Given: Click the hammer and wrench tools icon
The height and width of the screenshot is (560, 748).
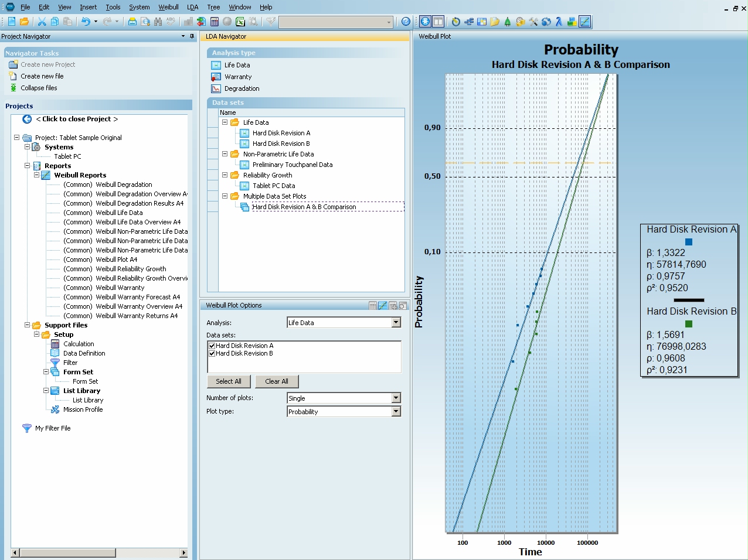Looking at the screenshot, I should coord(533,22).
